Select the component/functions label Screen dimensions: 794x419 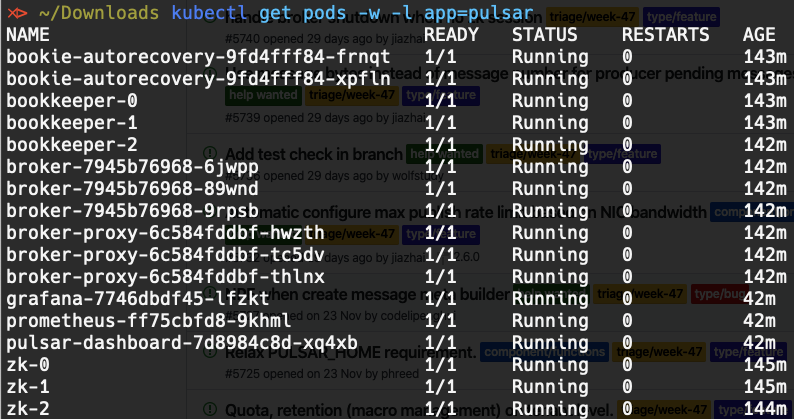point(544,352)
